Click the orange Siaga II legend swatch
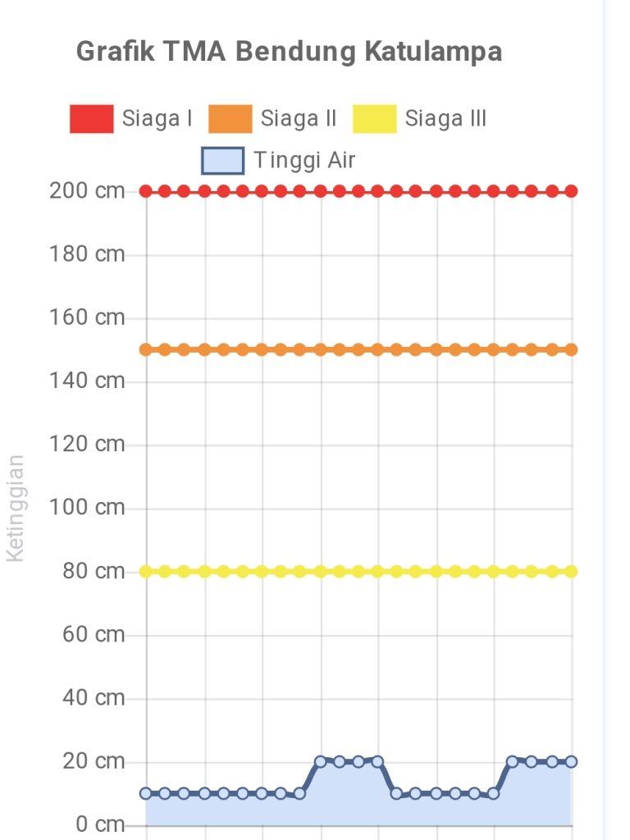Image resolution: width=630 pixels, height=840 pixels. coord(231,119)
